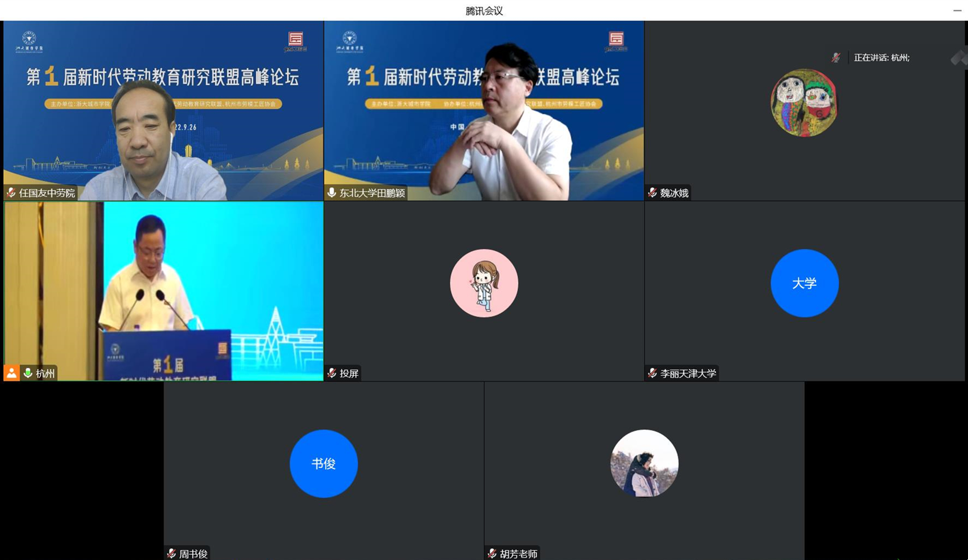Click the name label 东北大学田鹏颖
The height and width of the screenshot is (560, 968).
pyautogui.click(x=372, y=193)
